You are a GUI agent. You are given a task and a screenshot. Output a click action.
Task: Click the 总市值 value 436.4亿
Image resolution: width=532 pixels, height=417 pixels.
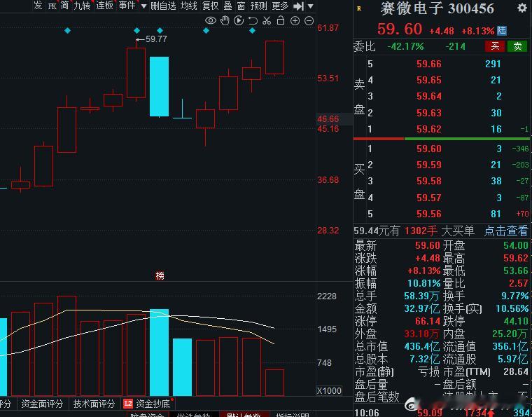coord(422,346)
